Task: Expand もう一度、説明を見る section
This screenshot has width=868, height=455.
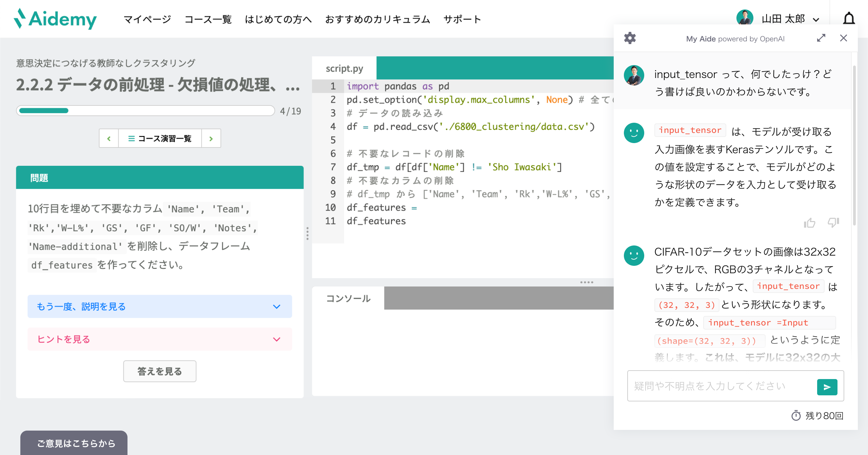Action: click(159, 306)
